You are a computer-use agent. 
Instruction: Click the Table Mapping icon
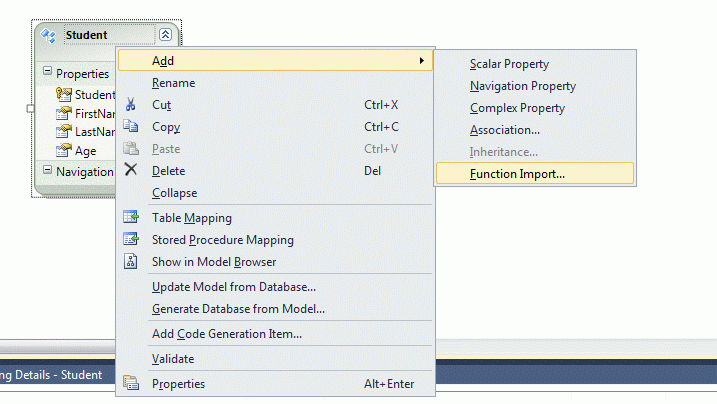pos(130,218)
